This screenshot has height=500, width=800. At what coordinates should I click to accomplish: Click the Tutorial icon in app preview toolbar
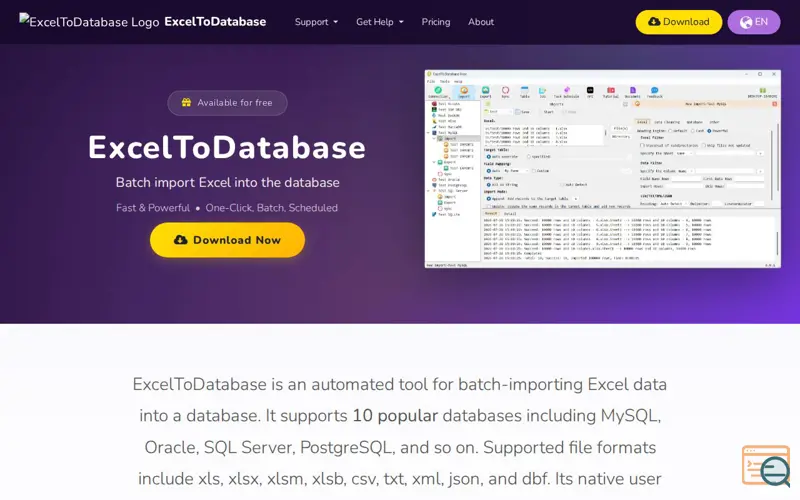611,90
